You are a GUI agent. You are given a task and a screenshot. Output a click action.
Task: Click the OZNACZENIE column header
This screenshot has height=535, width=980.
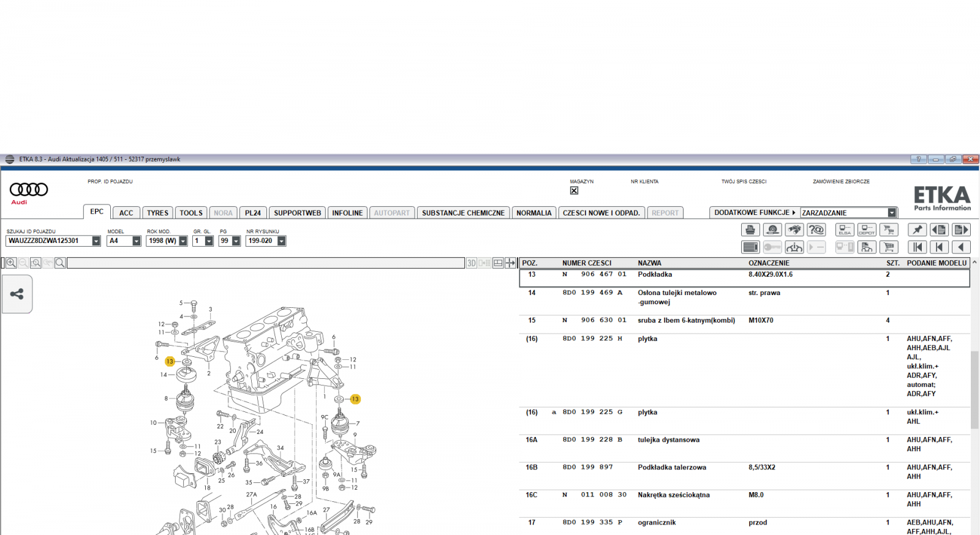(769, 263)
